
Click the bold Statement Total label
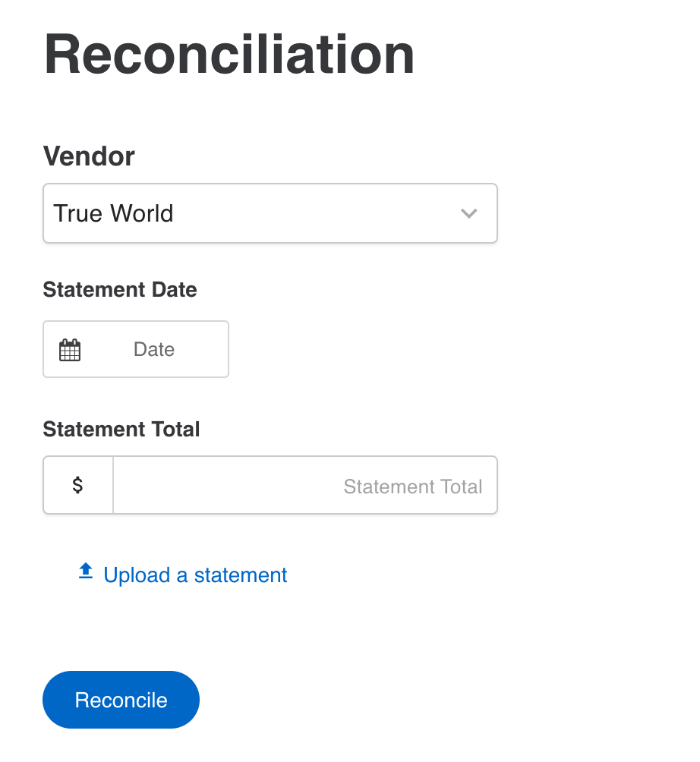(121, 429)
